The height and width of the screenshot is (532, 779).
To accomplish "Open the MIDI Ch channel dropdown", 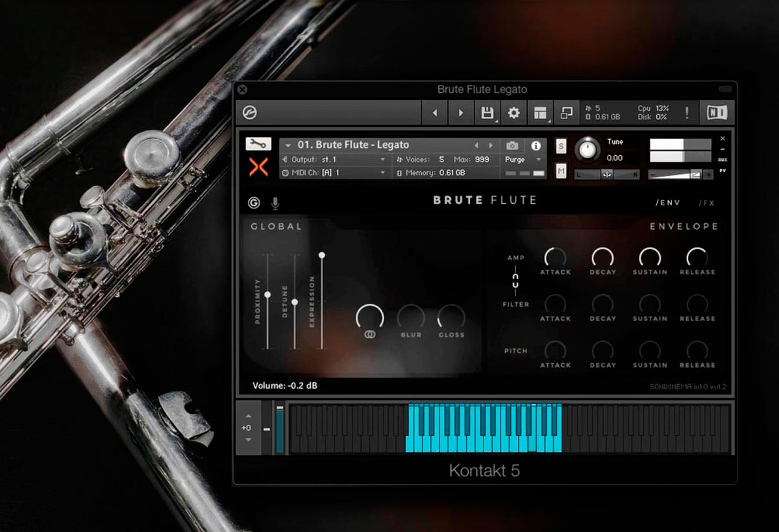I will pyautogui.click(x=383, y=173).
